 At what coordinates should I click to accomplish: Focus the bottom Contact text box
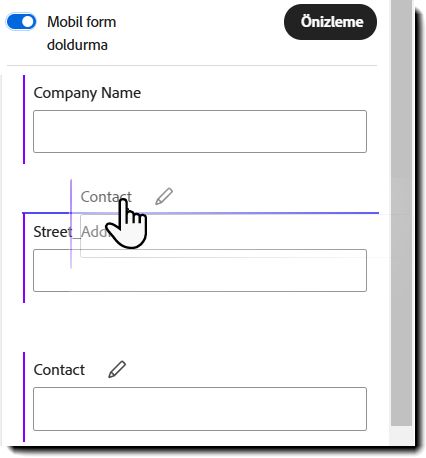200,409
